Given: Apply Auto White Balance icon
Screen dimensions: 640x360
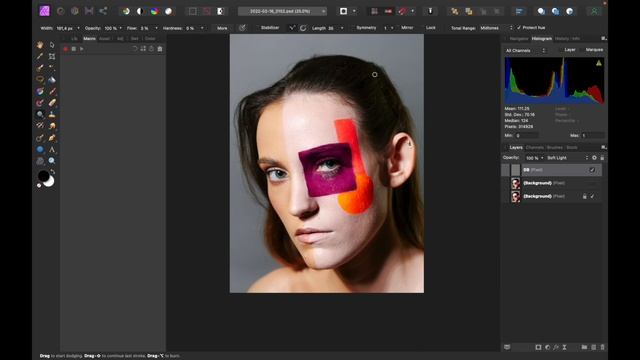Looking at the screenshot, I should click(168, 11).
